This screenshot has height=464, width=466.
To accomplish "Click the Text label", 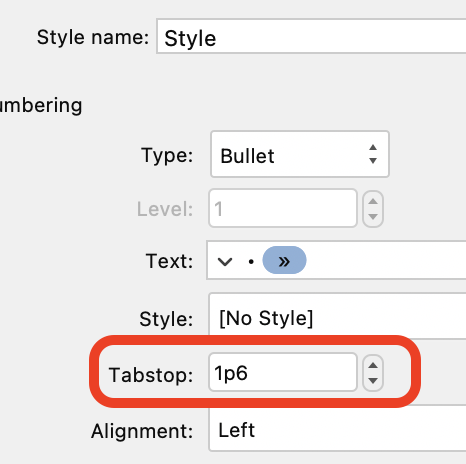I will [169, 261].
